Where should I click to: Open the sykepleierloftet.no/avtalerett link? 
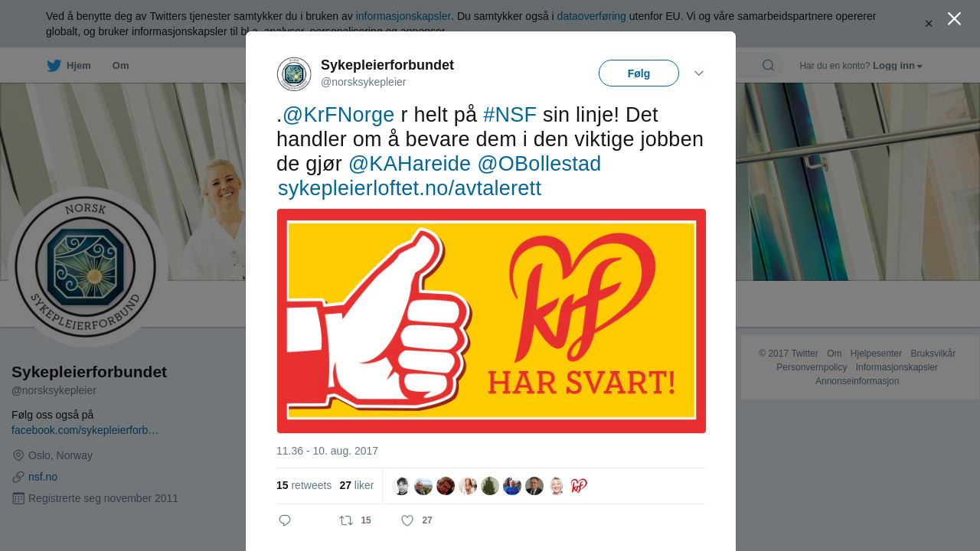click(x=410, y=188)
